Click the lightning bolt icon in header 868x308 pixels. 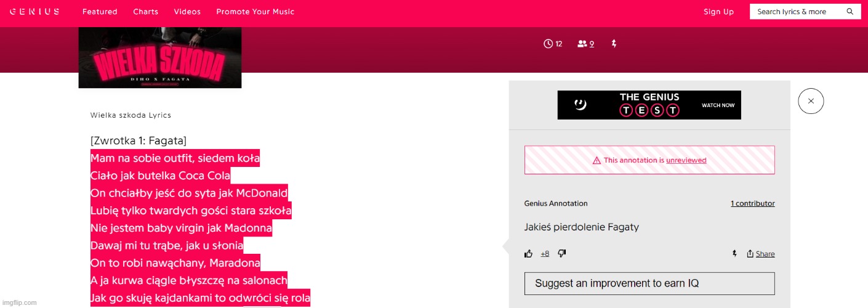click(614, 44)
